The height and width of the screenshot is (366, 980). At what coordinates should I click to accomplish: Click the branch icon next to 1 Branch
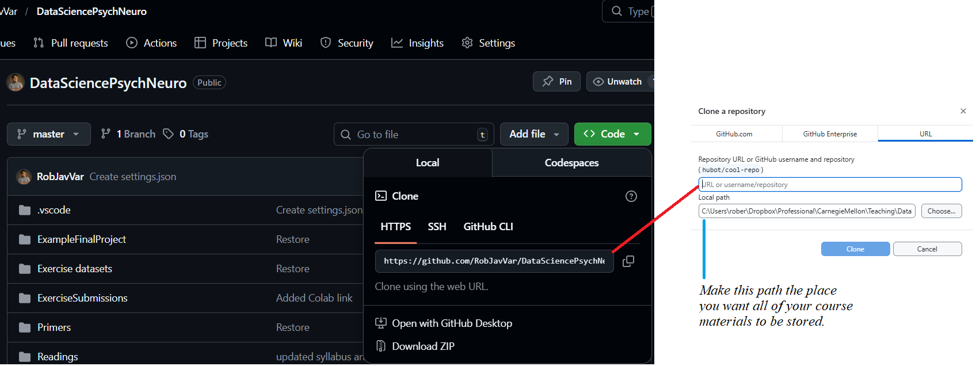click(105, 134)
